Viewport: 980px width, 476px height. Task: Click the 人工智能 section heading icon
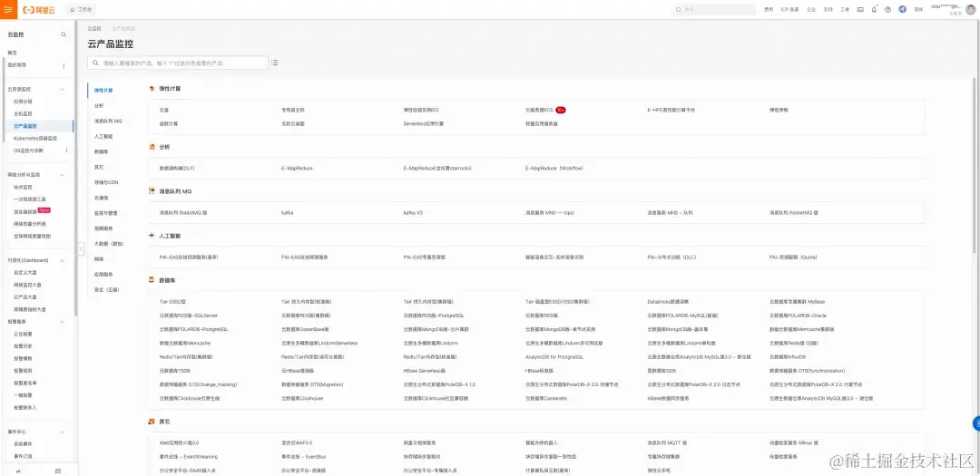152,236
